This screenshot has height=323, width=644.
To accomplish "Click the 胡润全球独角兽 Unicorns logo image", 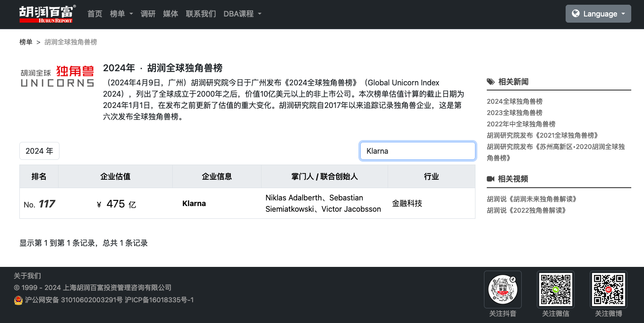I will 57,76.
